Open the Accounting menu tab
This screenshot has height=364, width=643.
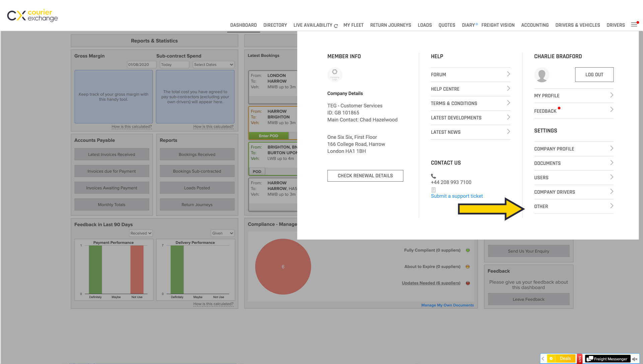534,25
